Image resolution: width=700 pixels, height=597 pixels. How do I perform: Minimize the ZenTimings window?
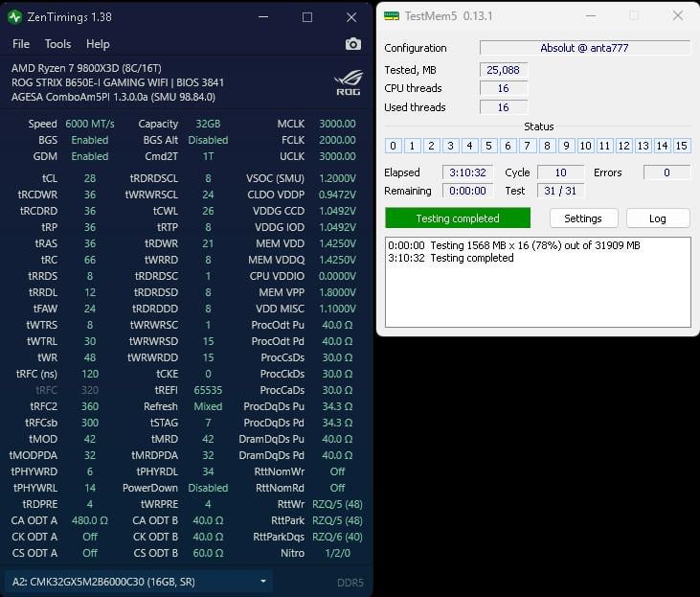click(x=263, y=16)
